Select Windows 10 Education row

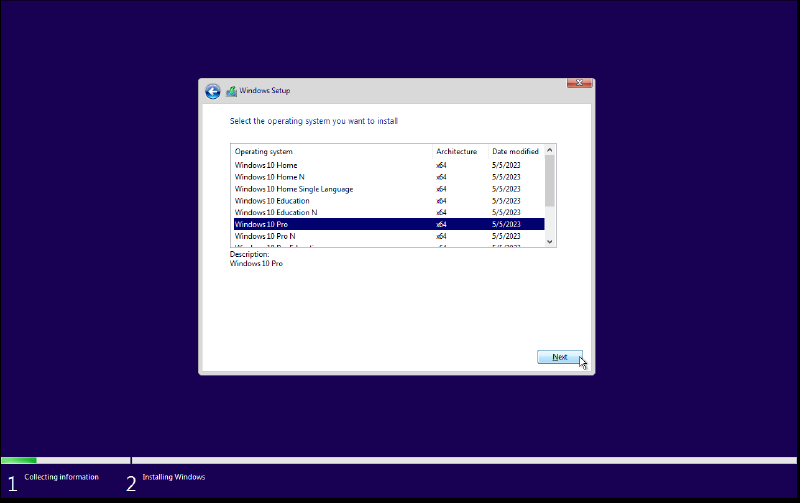pos(389,201)
